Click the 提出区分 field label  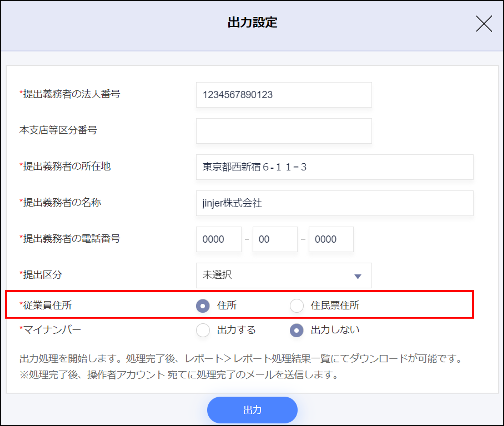[x=42, y=275]
